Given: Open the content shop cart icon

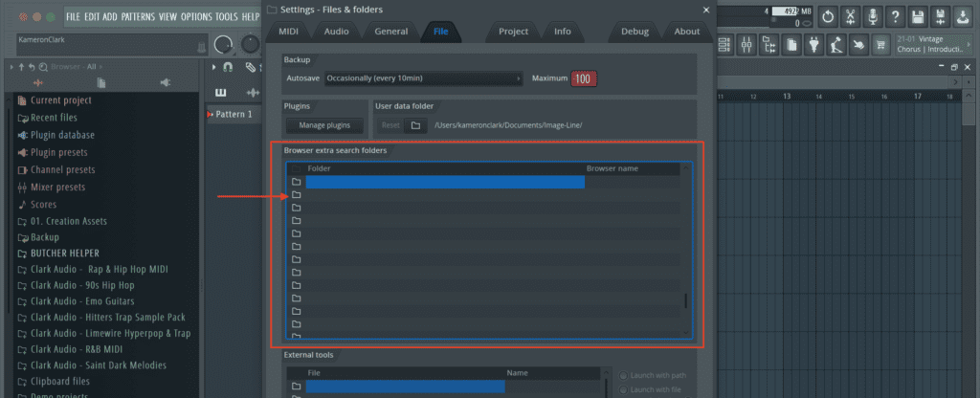Looking at the screenshot, I should pos(881,44).
